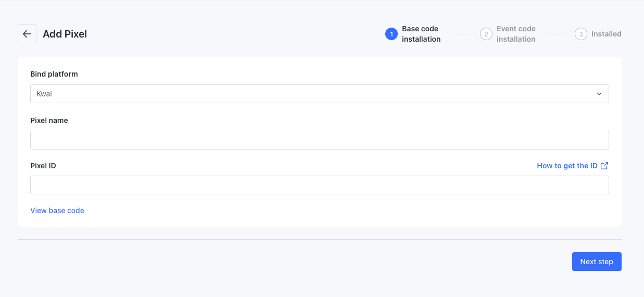Click the Pixel name field label
The image size is (644, 297).
click(49, 120)
